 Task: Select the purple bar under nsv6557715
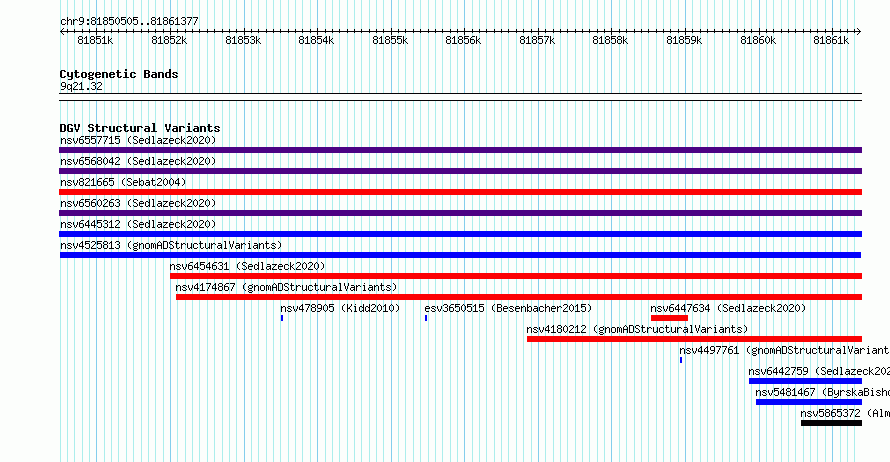point(460,150)
